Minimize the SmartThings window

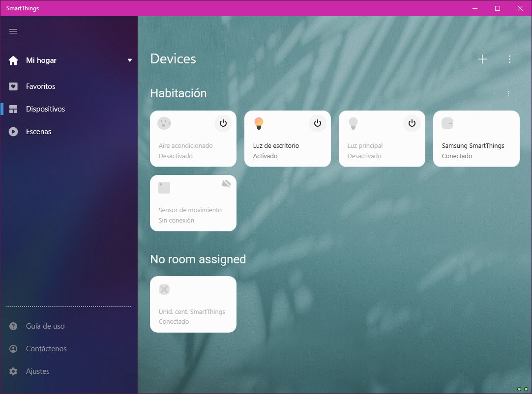475,8
